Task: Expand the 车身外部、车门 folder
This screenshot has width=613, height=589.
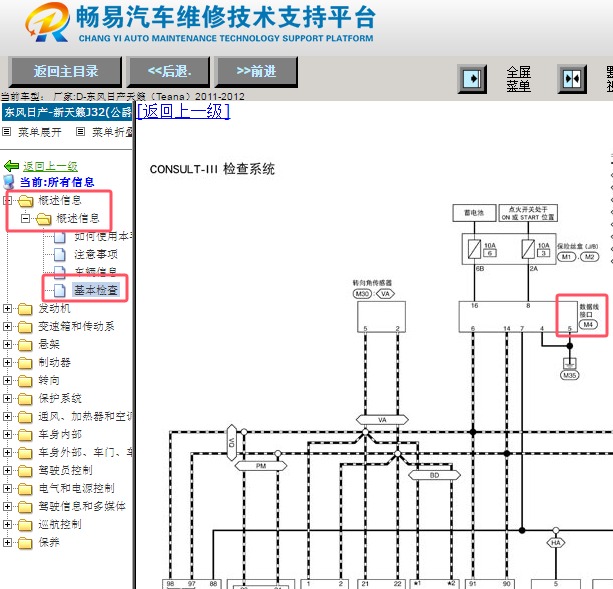Action: 7,452
